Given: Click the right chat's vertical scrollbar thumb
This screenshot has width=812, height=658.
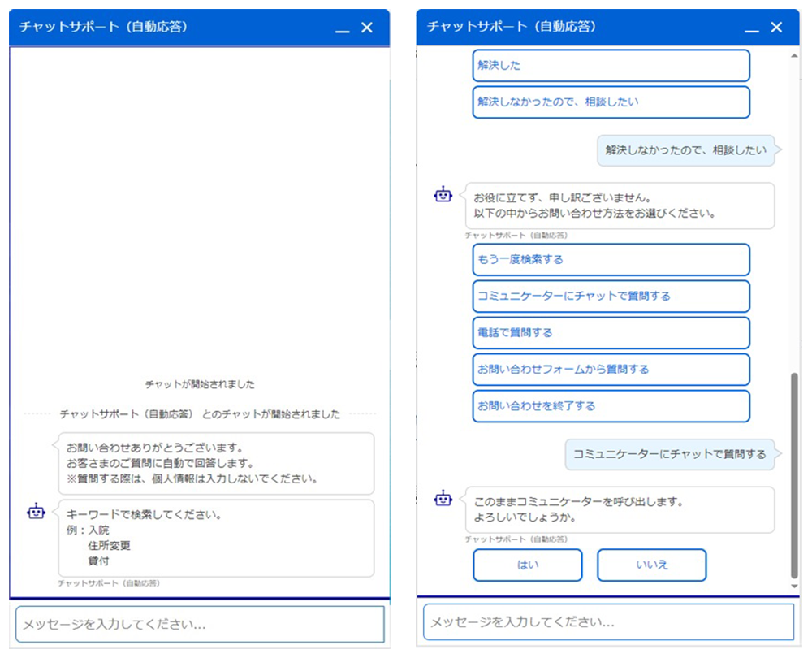Looking at the screenshot, I should 794,475.
